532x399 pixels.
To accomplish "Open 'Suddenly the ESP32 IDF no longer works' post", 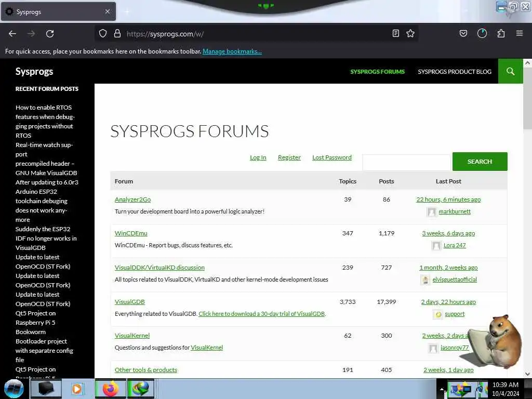I will point(46,238).
